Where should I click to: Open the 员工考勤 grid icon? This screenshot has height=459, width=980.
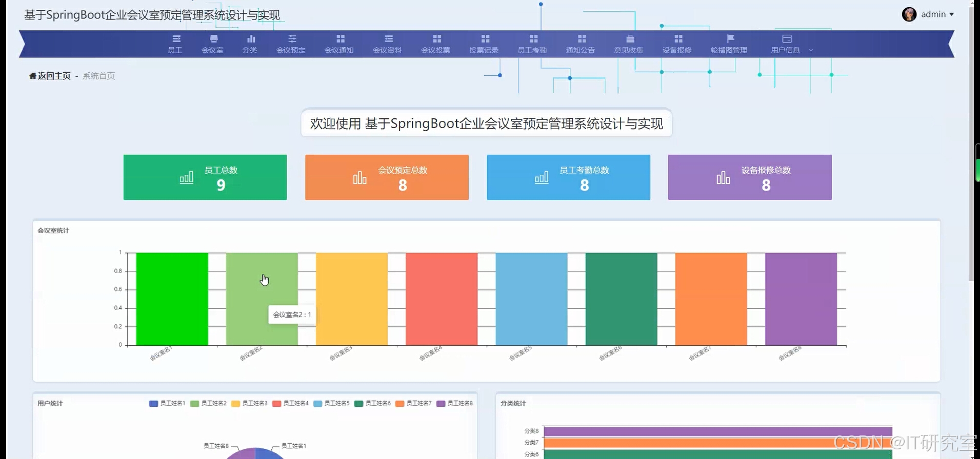coord(533,39)
